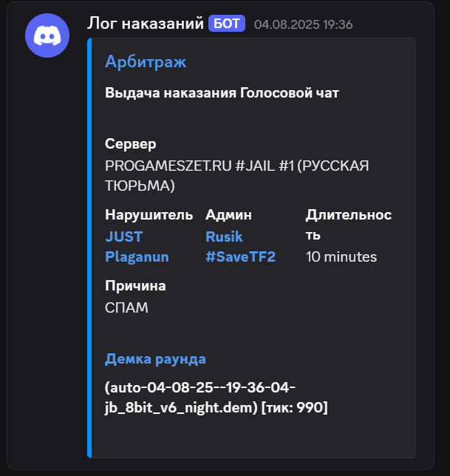The image size is (450, 476).
Task: Click the Discord bot avatar icon
Action: pos(47,35)
